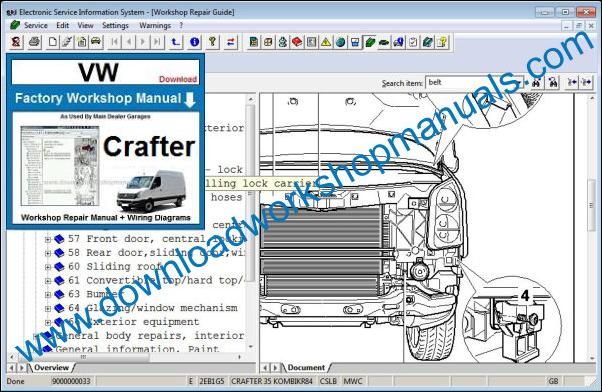The width and height of the screenshot is (602, 392).
Task: Jump to previous search hit arrow
Action: [x=572, y=82]
